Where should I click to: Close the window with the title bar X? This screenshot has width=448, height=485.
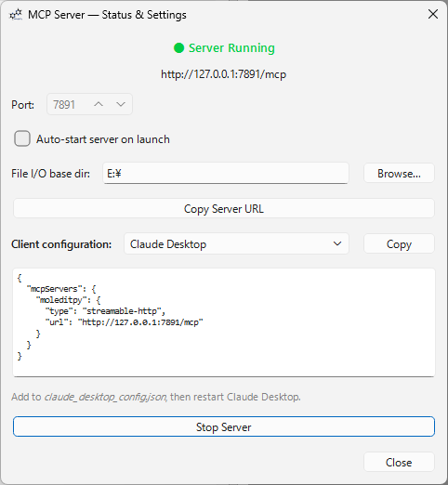433,14
